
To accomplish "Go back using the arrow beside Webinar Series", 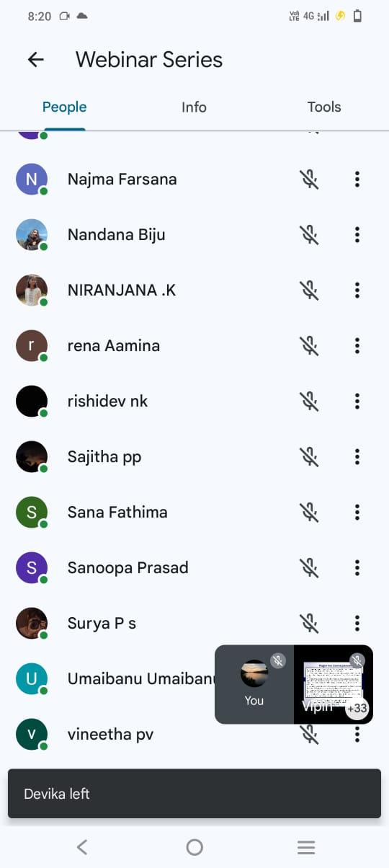I will 35,60.
